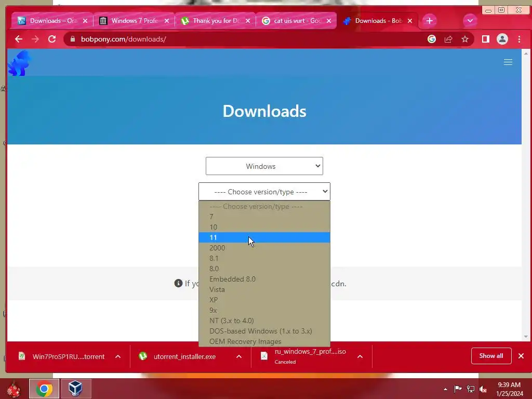Choose 8.0 in the version list

click(264, 269)
